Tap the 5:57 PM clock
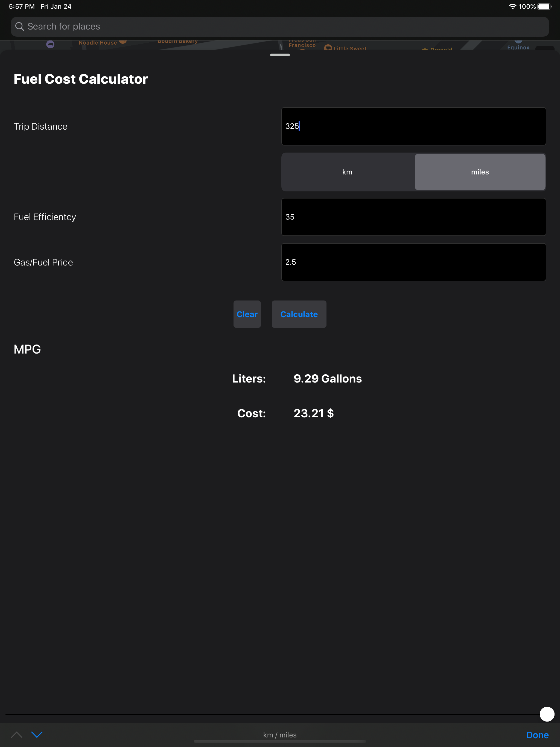 point(22,6)
